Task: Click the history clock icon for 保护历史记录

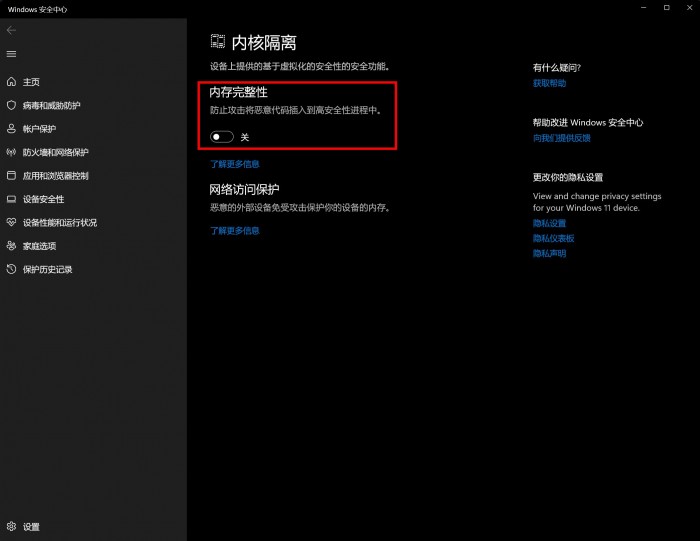Action: click(x=12, y=269)
